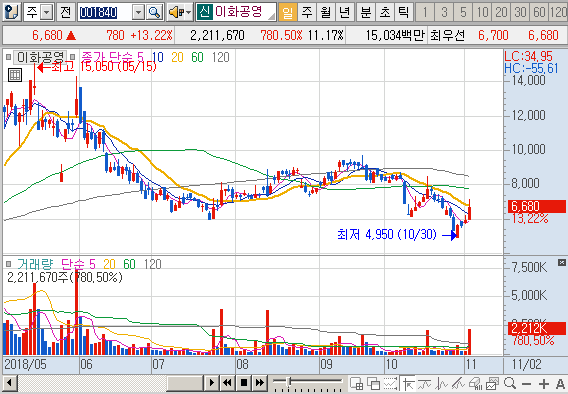Toggle the small square after 이화공영 legend
The height and width of the screenshot is (394, 568).
pos(72,57)
